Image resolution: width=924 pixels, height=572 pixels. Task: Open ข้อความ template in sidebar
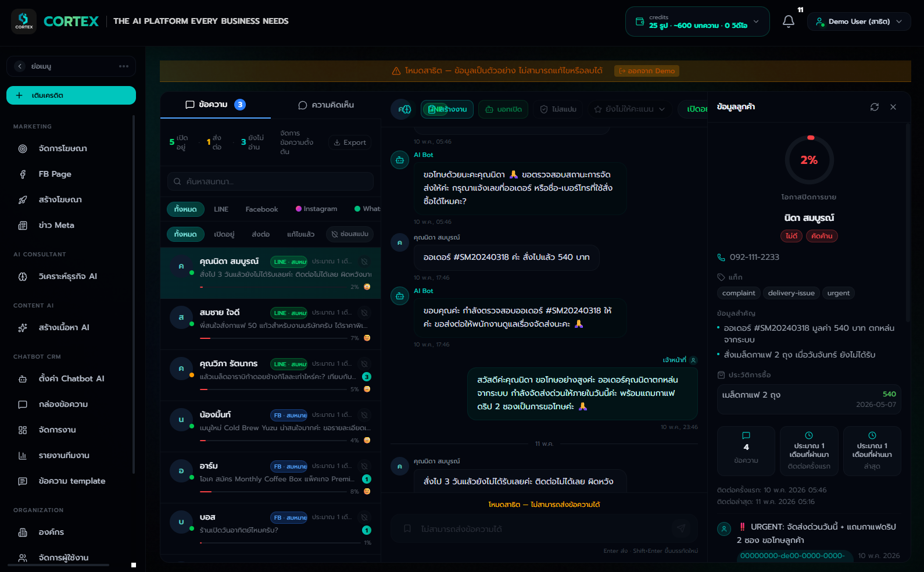[71, 481]
